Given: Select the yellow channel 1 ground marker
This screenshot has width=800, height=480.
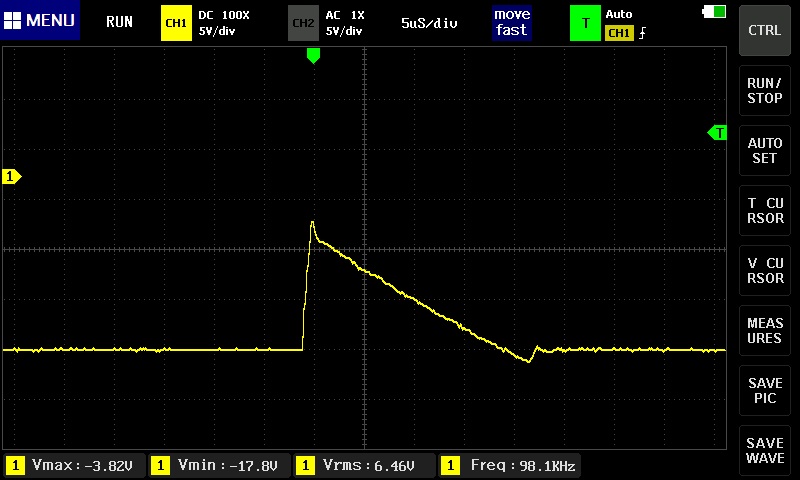Looking at the screenshot, I should 12,177.
